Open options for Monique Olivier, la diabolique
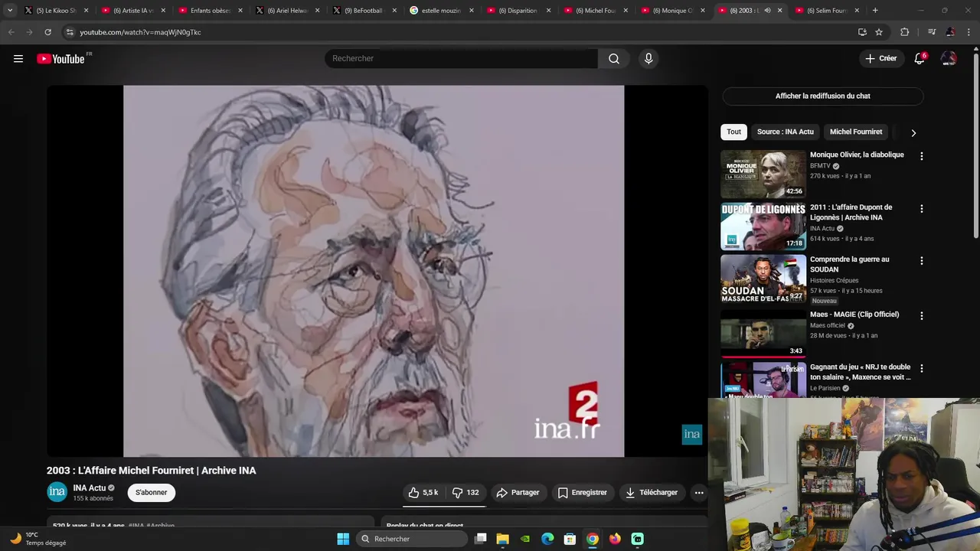Screen dimensions: 980x551 pos(921,156)
